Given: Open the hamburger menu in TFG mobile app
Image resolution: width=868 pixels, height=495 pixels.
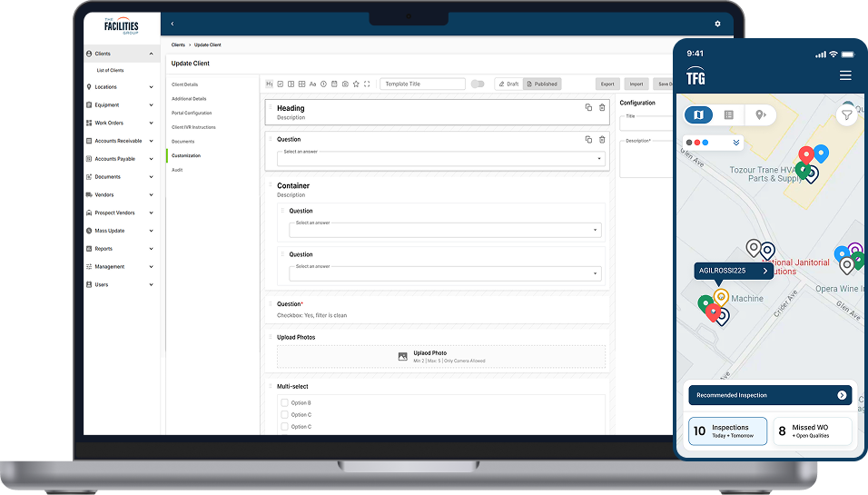Looking at the screenshot, I should pyautogui.click(x=845, y=75).
